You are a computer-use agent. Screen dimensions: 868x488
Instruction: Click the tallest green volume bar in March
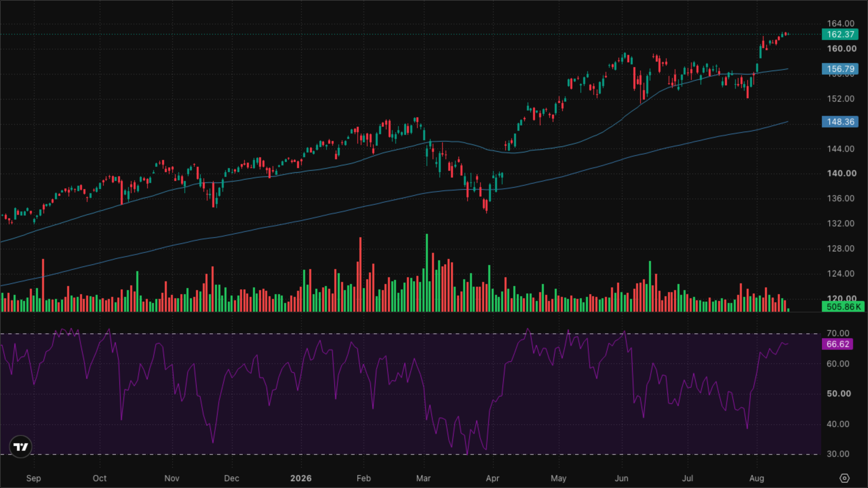(x=427, y=273)
